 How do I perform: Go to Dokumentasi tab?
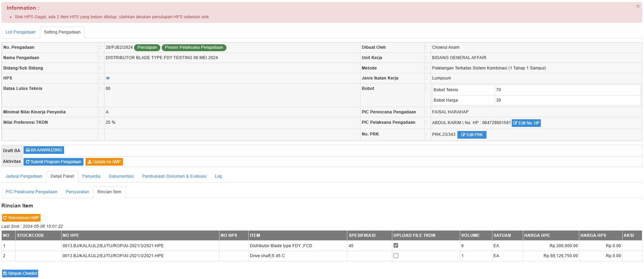coord(121,176)
